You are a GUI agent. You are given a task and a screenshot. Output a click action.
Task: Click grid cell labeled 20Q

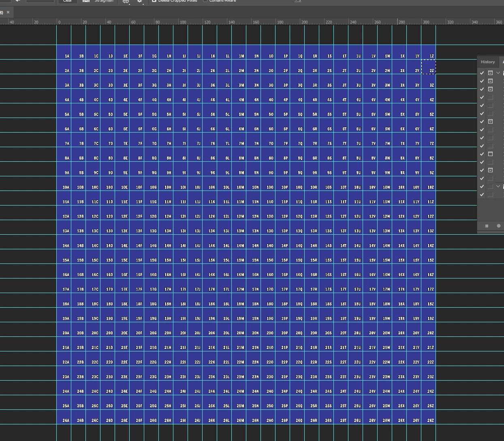297,329
